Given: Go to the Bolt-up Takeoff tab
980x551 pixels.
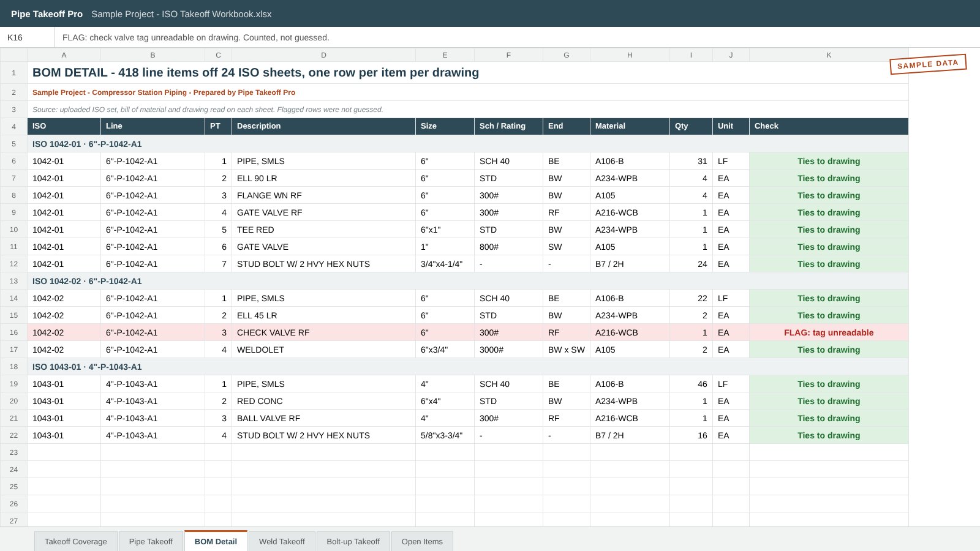Looking at the screenshot, I should pyautogui.click(x=353, y=541).
